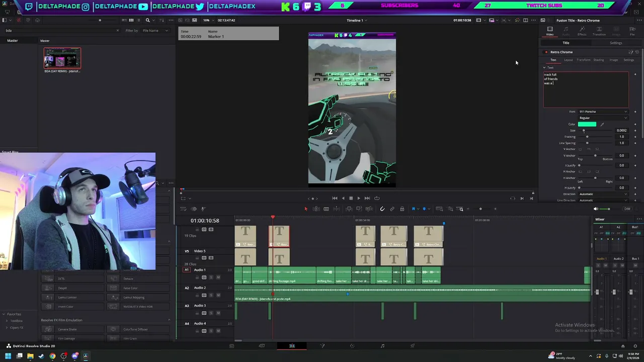Adjust the timeline zoom slider

click(x=480, y=209)
